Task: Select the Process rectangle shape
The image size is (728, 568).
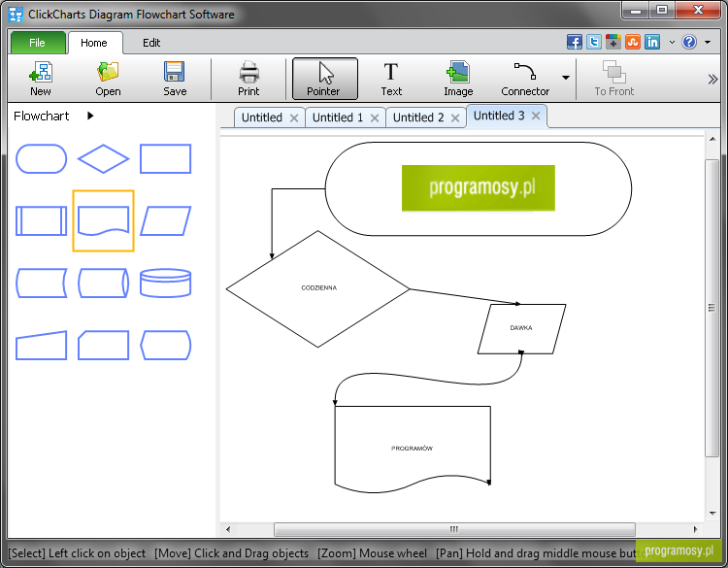Action: pos(165,159)
